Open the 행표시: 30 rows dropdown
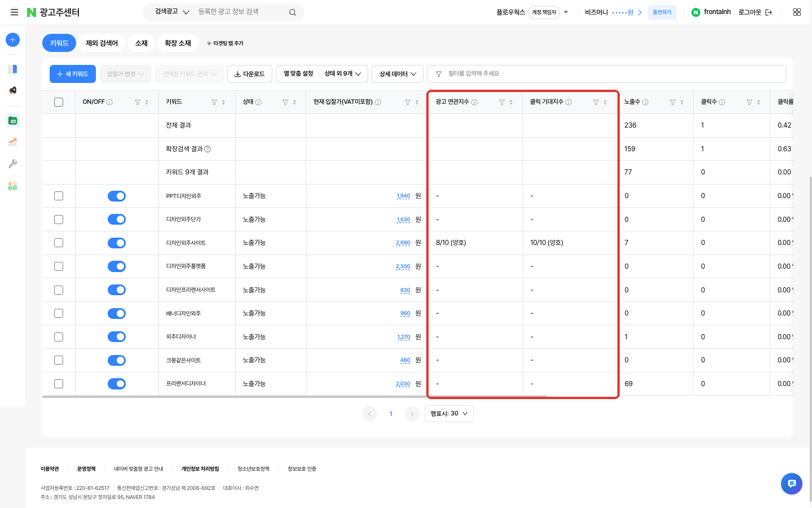Screen dimensions: 812x508 (x=449, y=414)
